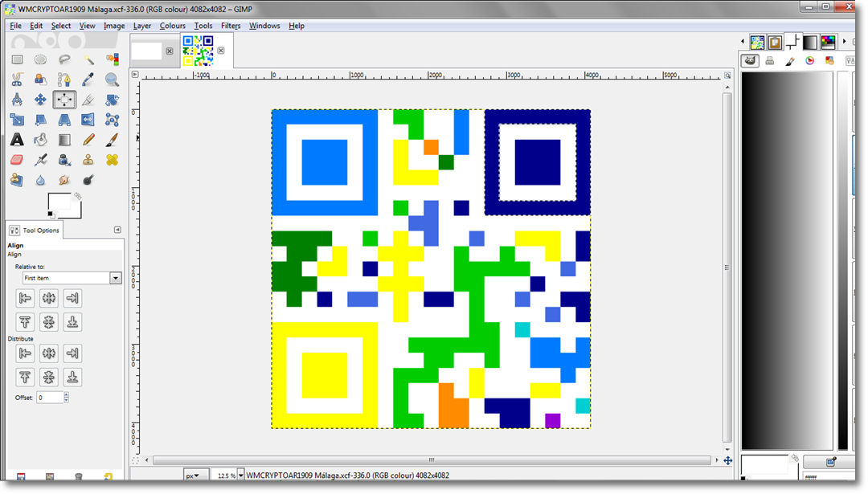
Task: Select the Airbrush tool
Action: [40, 160]
